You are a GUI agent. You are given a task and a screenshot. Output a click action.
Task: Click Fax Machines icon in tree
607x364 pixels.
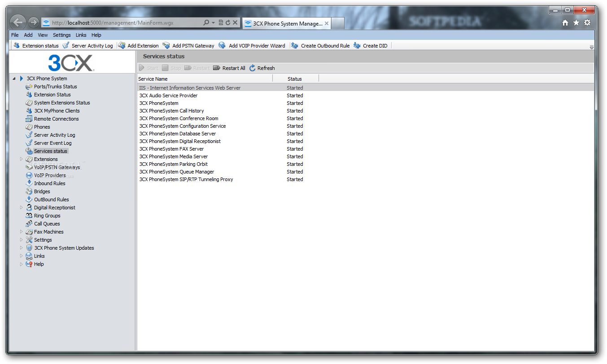(29, 232)
